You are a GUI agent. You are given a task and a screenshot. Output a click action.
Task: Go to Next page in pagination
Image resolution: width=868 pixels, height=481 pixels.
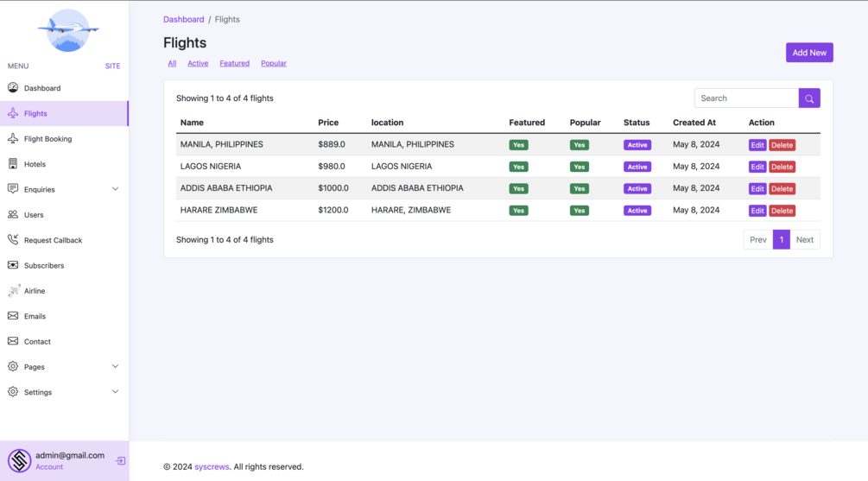click(x=804, y=240)
